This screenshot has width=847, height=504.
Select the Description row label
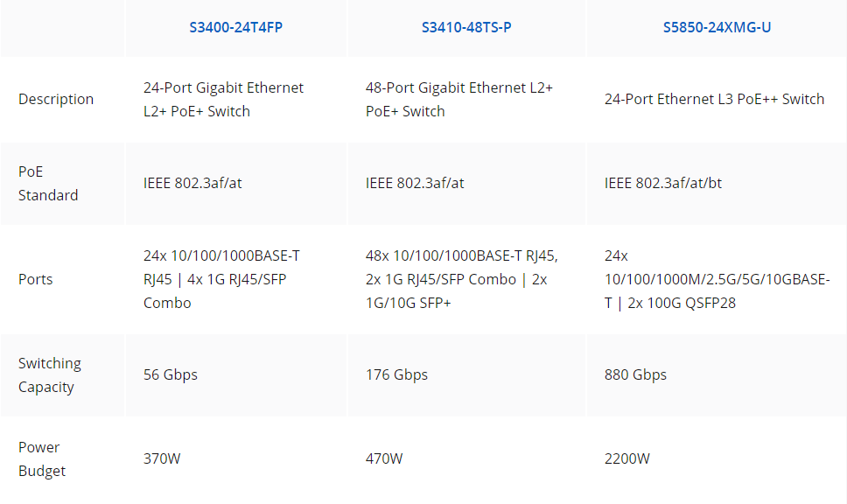[56, 100]
